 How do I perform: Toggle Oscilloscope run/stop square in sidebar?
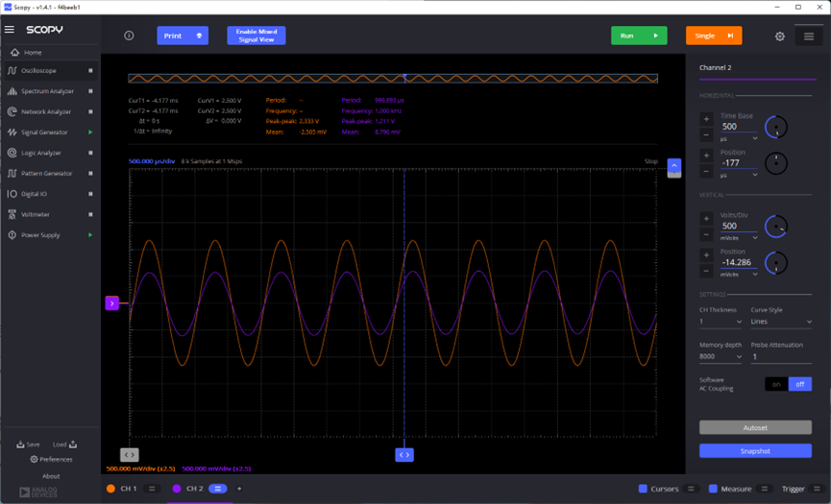pyautogui.click(x=90, y=70)
